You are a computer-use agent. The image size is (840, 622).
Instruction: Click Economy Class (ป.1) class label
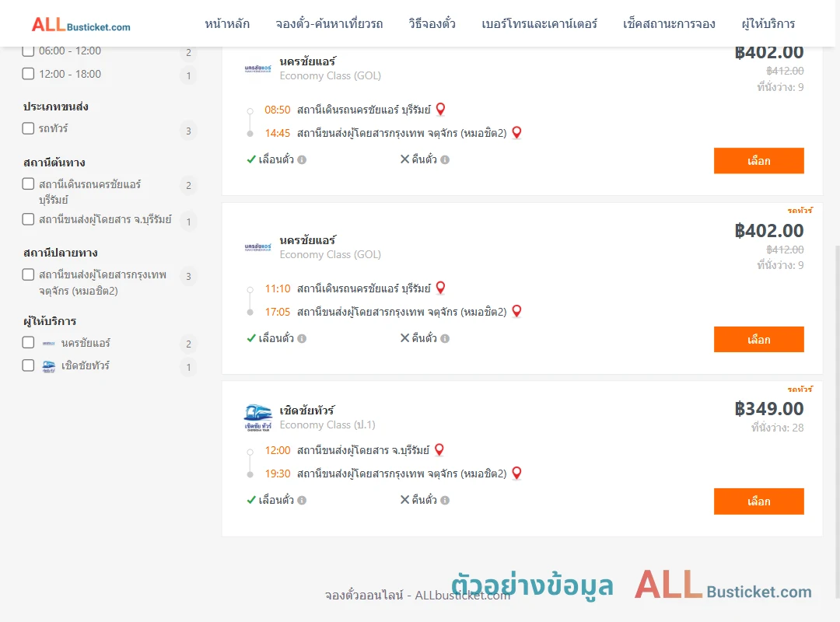click(x=327, y=425)
